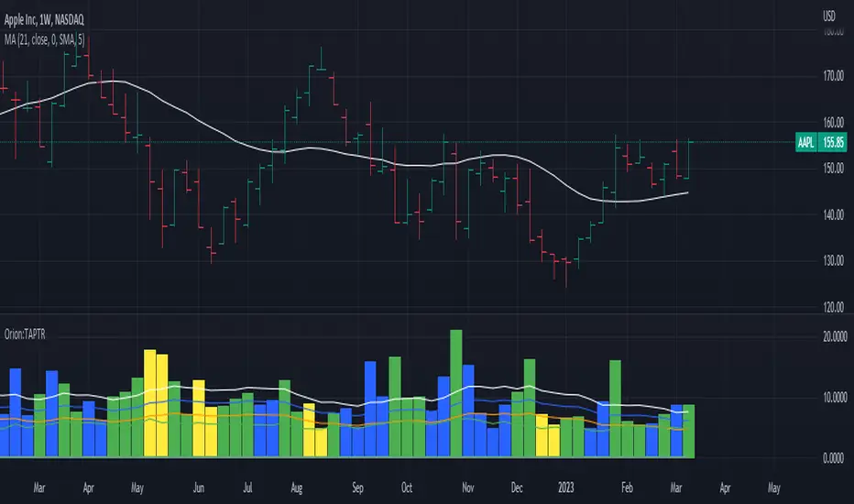Click the first May label on the time axis
The width and height of the screenshot is (854, 504).
137,488
